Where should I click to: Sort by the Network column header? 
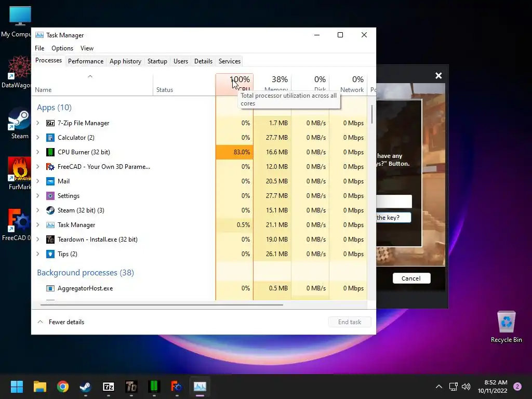pyautogui.click(x=348, y=85)
